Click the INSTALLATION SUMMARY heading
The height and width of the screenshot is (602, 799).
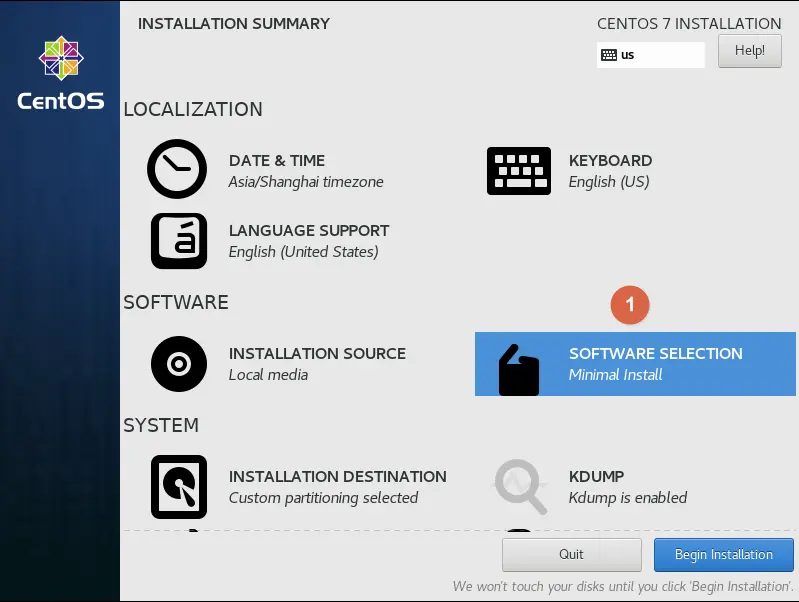pos(234,23)
